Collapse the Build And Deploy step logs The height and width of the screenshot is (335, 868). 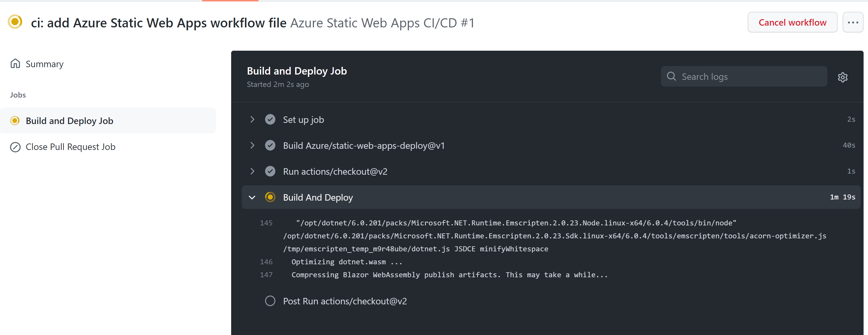(x=251, y=197)
